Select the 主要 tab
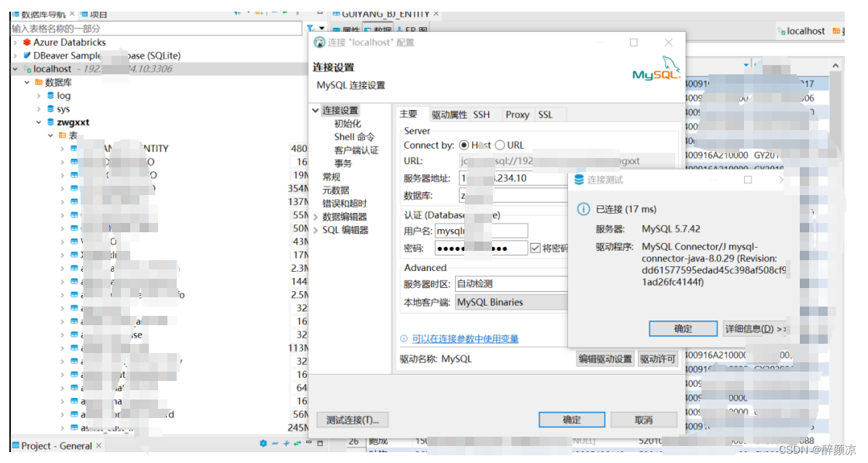 [x=408, y=114]
